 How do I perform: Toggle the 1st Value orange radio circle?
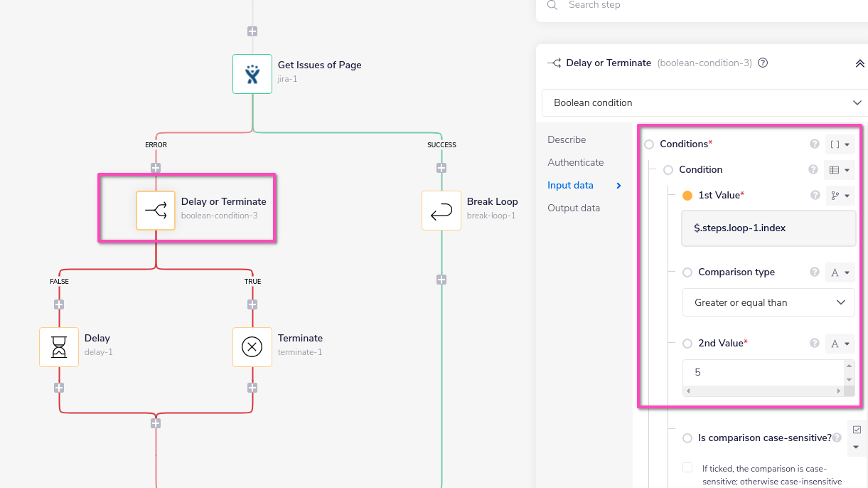pyautogui.click(x=687, y=196)
